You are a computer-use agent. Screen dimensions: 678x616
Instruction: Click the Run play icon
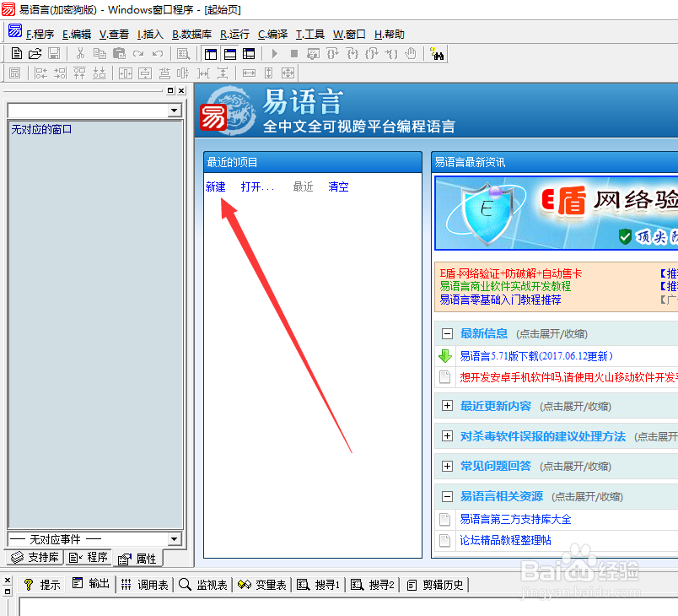[x=275, y=54]
